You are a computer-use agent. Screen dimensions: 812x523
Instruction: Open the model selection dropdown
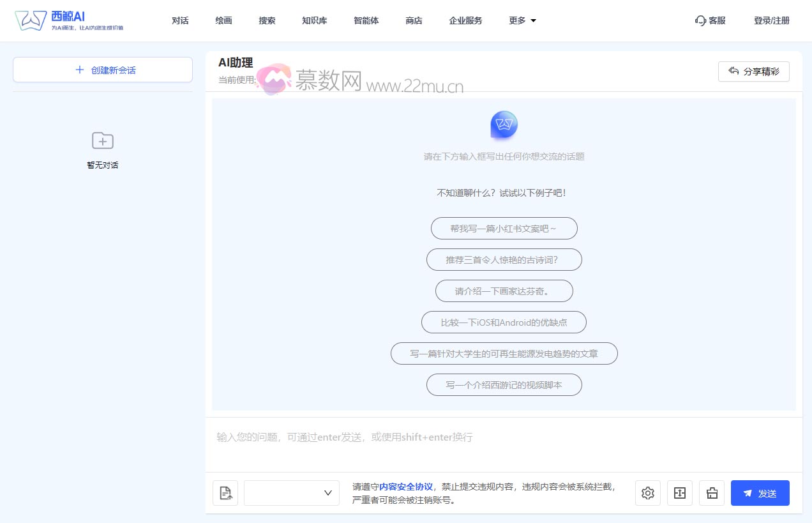coord(291,492)
